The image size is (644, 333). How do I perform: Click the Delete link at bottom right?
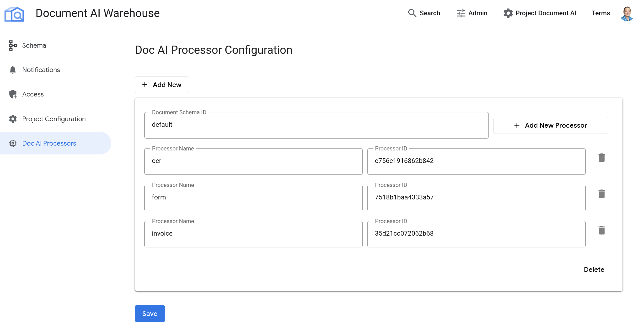pyautogui.click(x=594, y=269)
